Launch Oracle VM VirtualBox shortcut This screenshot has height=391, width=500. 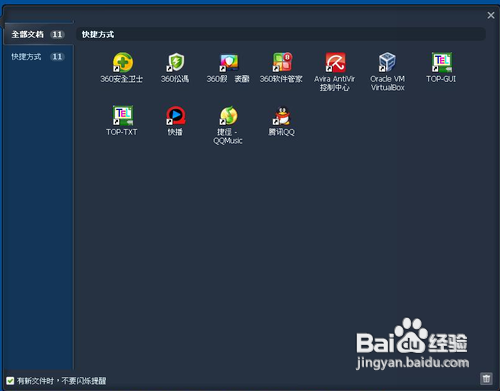click(x=388, y=62)
